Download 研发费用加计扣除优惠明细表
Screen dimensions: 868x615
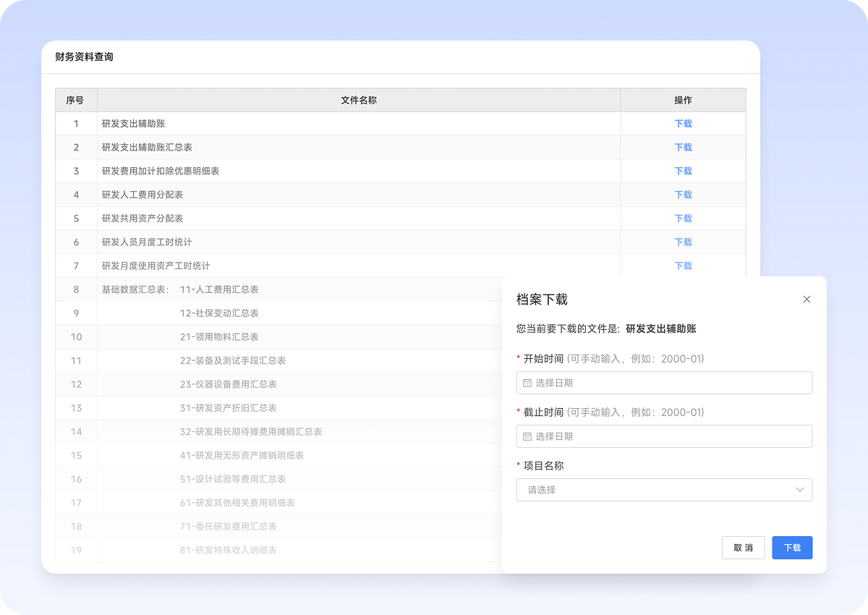point(683,171)
